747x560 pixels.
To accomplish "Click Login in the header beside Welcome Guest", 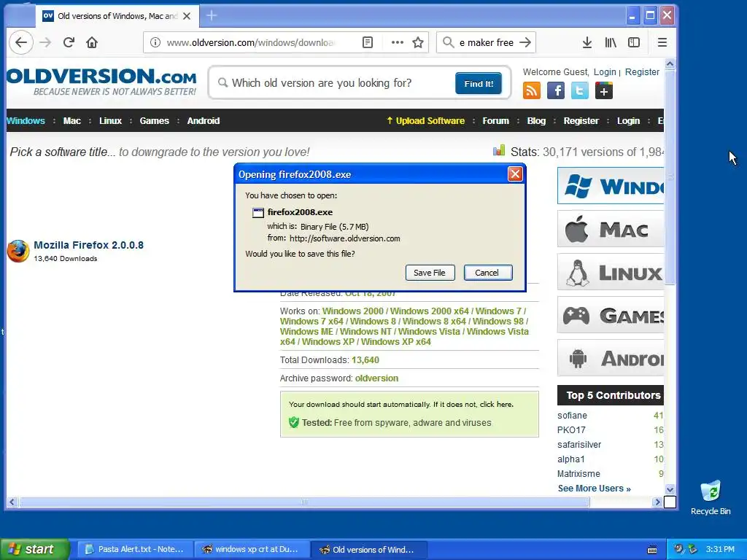I will coord(605,72).
